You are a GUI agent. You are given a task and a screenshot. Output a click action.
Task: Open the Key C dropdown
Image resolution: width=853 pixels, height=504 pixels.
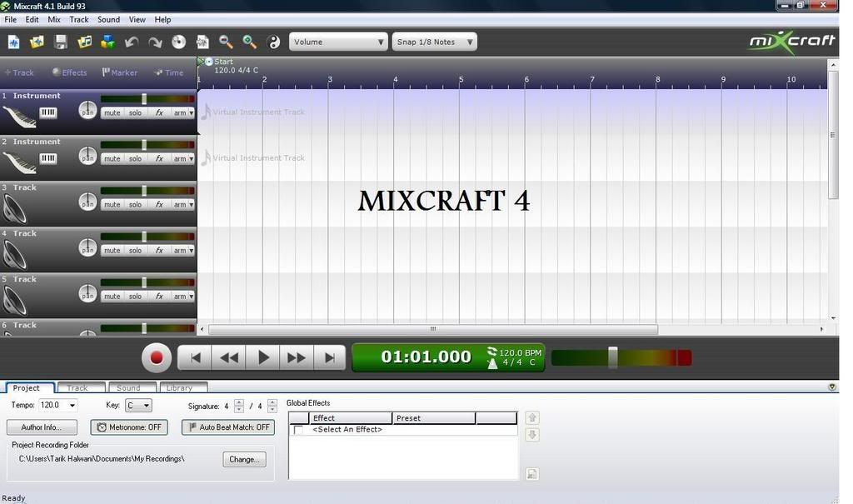point(139,406)
